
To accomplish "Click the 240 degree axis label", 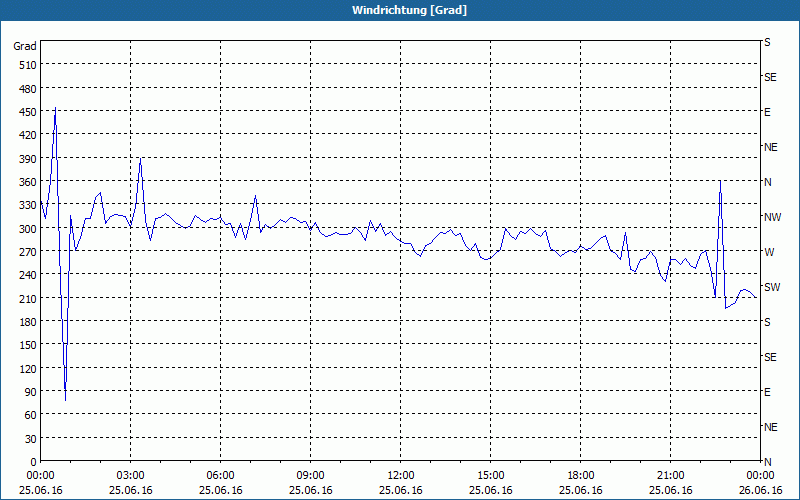I will (x=29, y=275).
